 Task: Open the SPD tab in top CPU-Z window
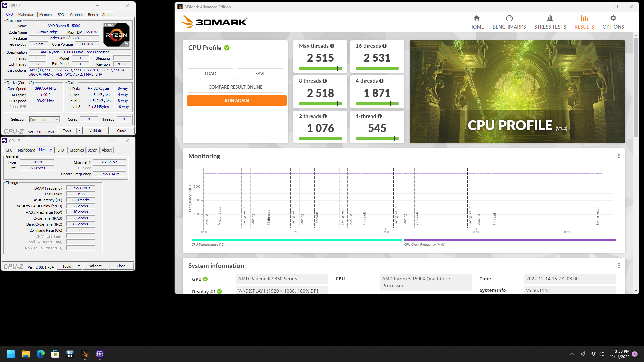(61, 15)
